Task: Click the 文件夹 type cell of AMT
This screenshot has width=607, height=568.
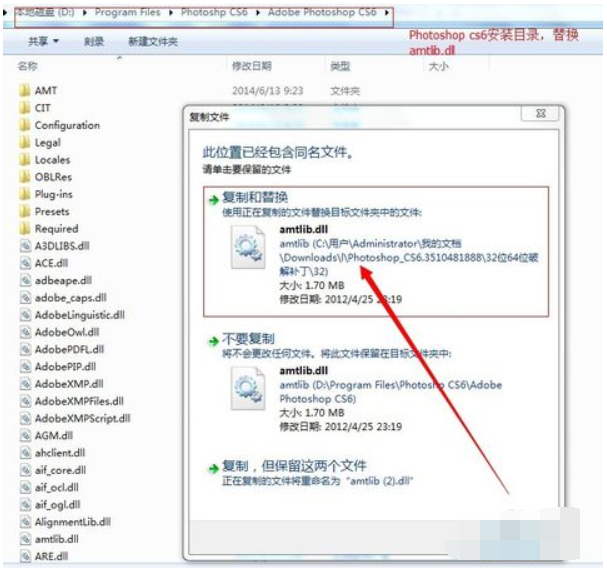Action: click(x=345, y=91)
